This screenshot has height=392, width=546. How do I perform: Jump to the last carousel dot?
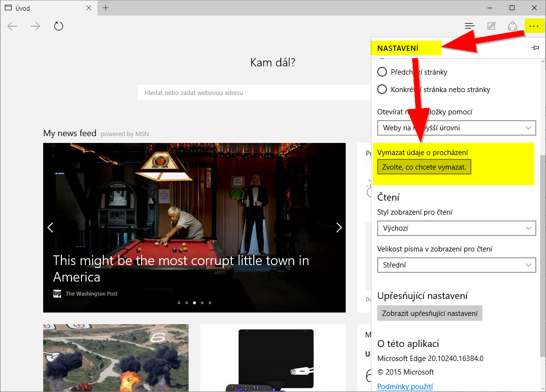(x=210, y=303)
